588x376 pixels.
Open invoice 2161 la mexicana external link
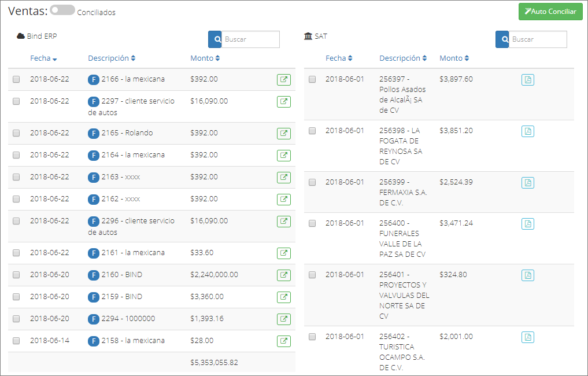click(x=283, y=253)
